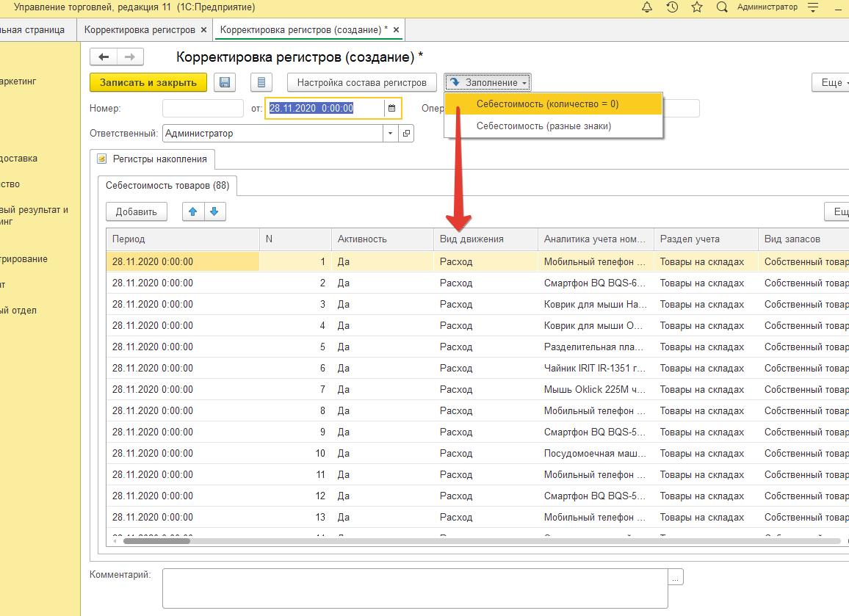This screenshot has height=616, width=849.
Task: Sort by the Вид запасов column header
Action: pyautogui.click(x=803, y=239)
